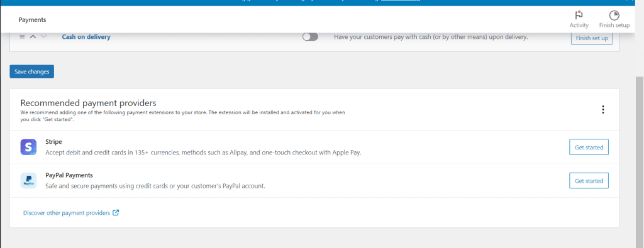Select the PayPal Payments provider title

[69, 175]
